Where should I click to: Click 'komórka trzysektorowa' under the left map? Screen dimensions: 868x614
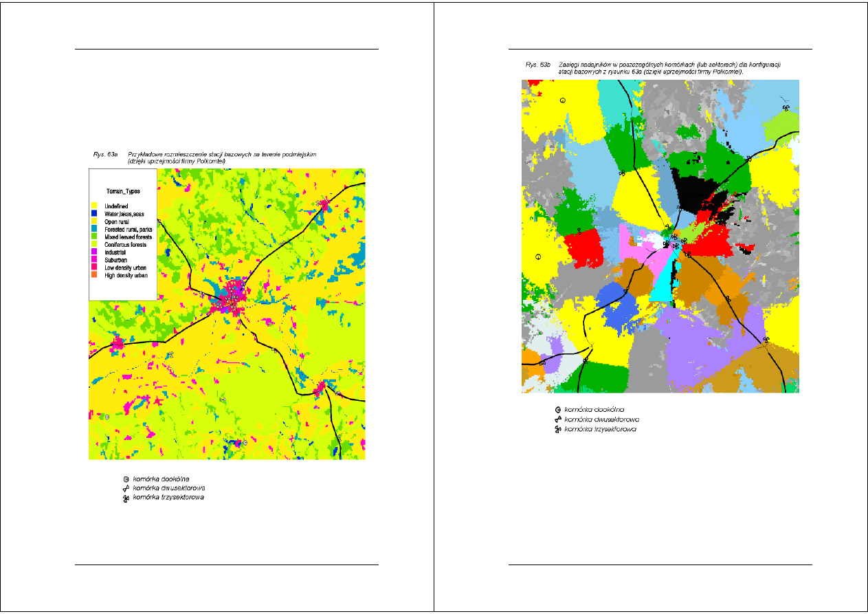tap(168, 496)
